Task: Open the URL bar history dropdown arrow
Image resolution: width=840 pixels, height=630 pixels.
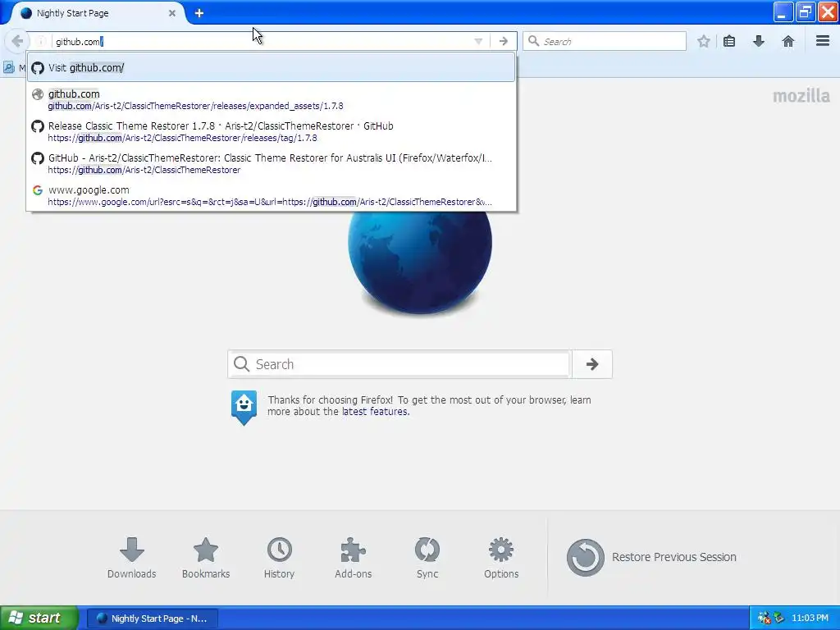Action: tap(478, 41)
